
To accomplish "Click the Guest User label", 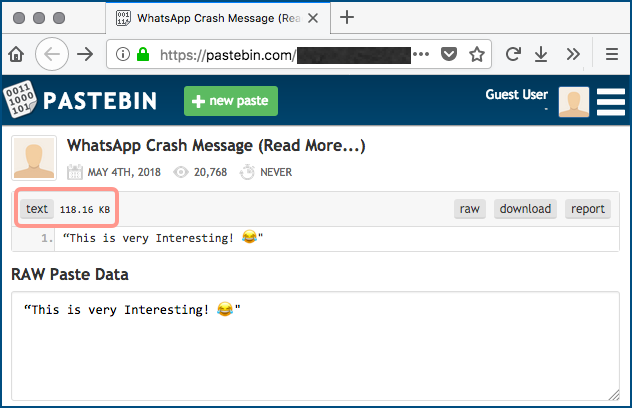I will pyautogui.click(x=516, y=94).
